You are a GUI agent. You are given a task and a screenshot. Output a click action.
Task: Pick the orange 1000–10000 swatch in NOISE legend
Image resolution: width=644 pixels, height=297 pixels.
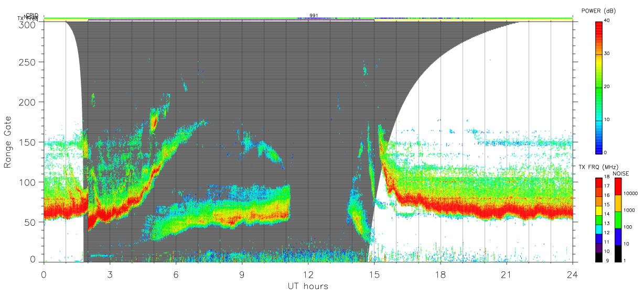[617, 203]
